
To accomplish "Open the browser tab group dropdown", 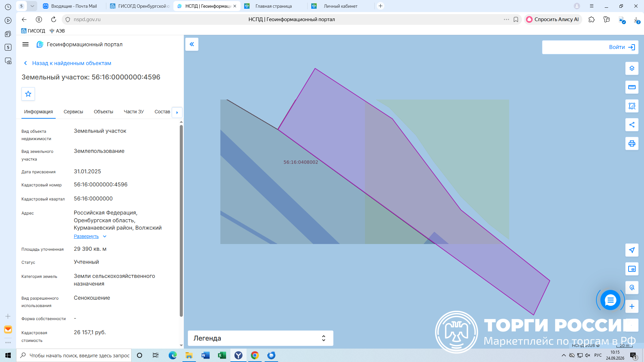I will click(32, 6).
